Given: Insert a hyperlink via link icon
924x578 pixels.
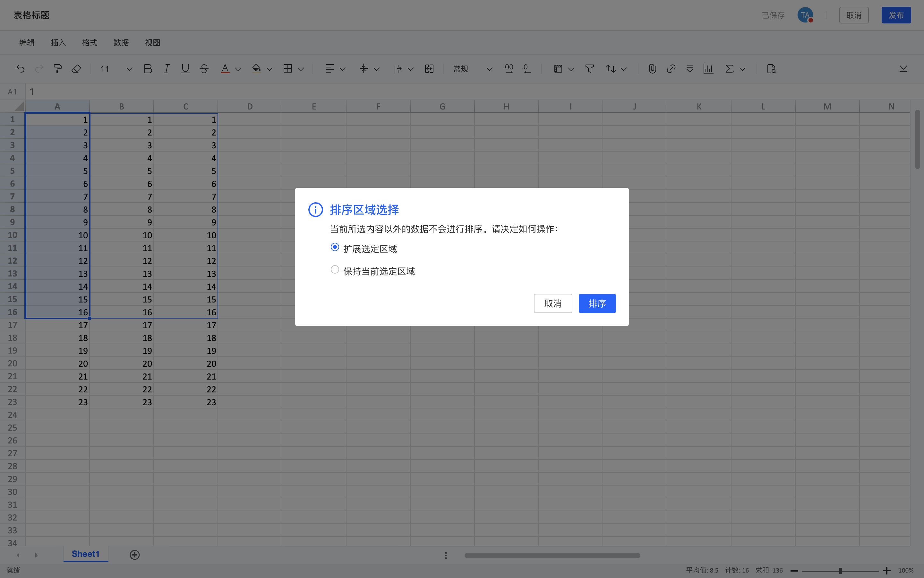Looking at the screenshot, I should [x=671, y=69].
